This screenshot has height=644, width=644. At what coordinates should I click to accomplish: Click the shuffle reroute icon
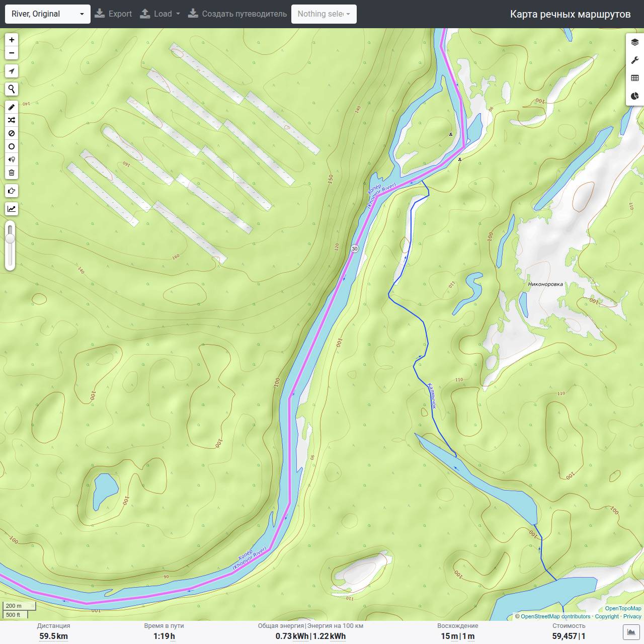tap(12, 120)
